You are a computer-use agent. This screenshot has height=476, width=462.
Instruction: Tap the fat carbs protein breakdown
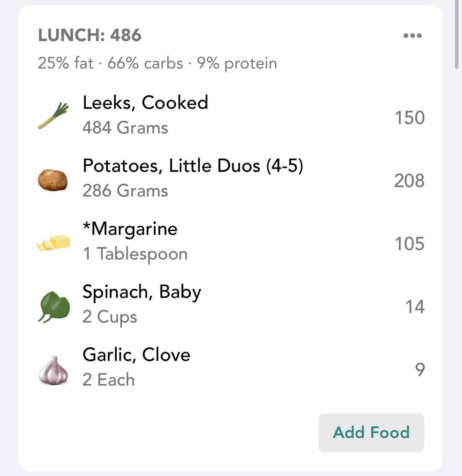tap(157, 63)
